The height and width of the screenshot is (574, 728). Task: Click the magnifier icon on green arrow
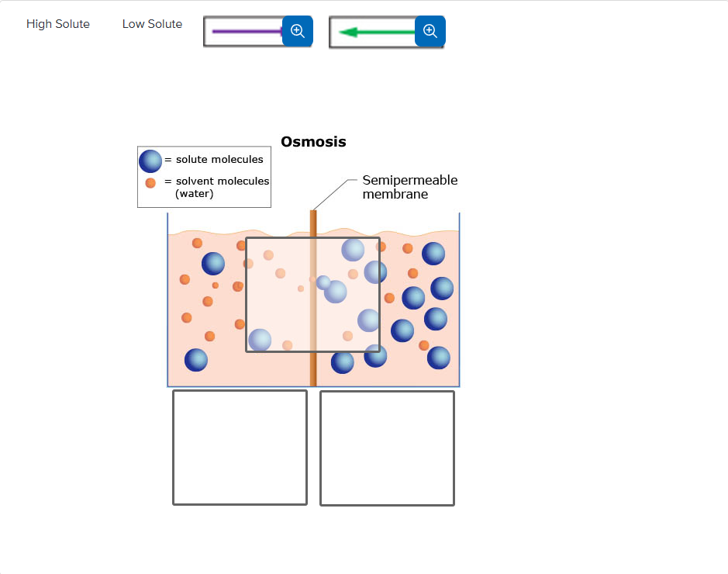(x=430, y=31)
